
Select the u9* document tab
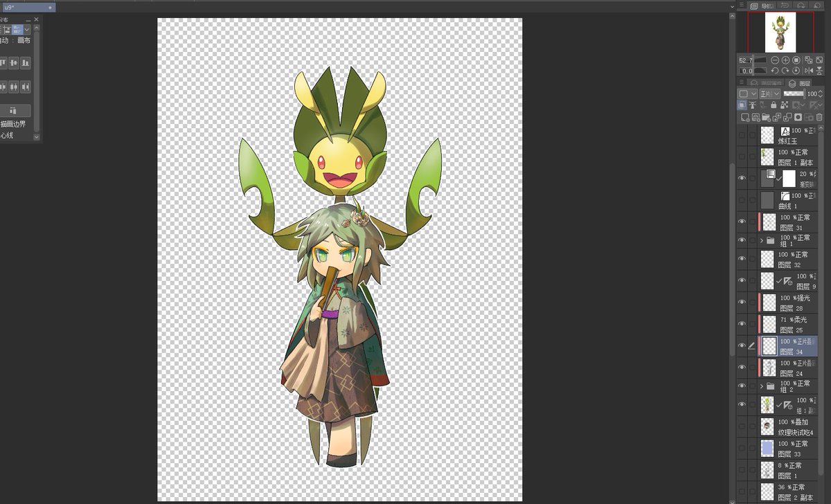(28, 7)
